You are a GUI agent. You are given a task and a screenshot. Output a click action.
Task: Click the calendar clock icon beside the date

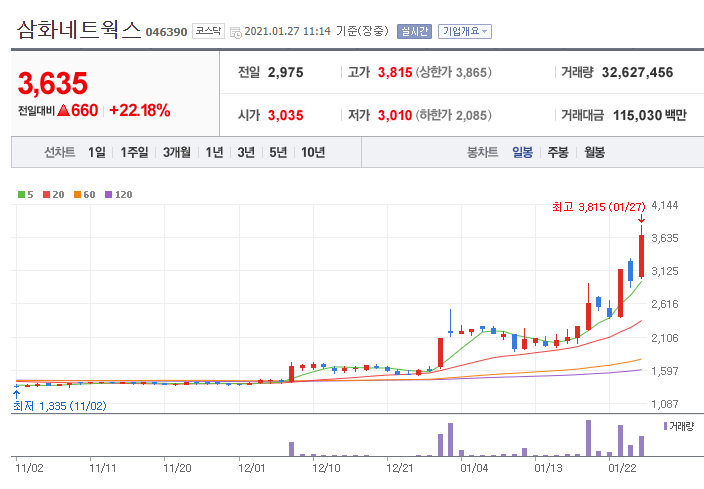236,32
